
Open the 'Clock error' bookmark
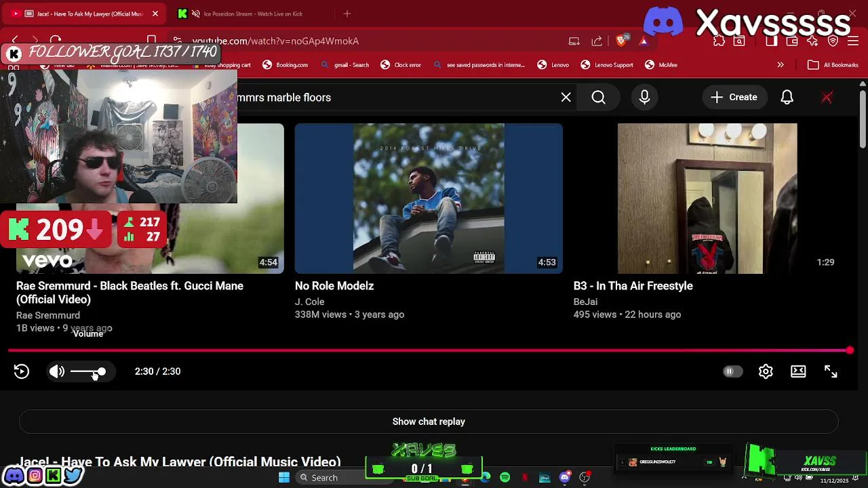coord(401,65)
